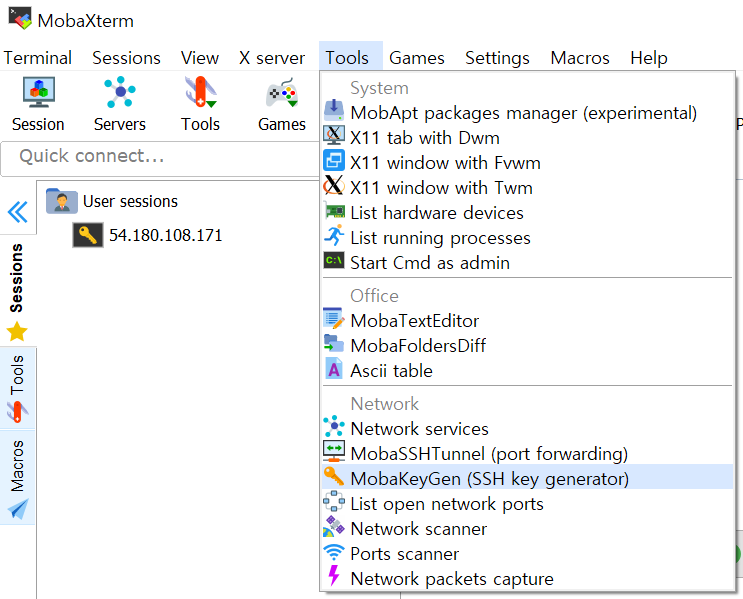Click the Network services nodes icon
743x599 pixels.
tap(334, 426)
